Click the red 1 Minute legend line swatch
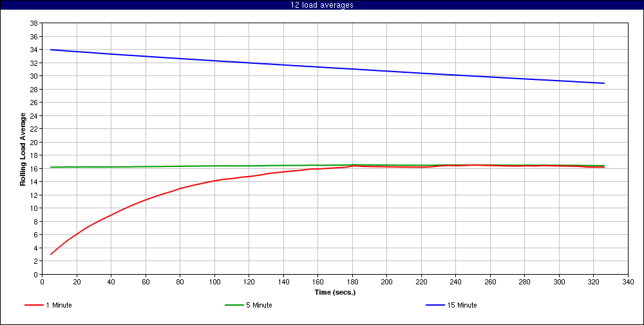644x325 pixels. [34, 305]
